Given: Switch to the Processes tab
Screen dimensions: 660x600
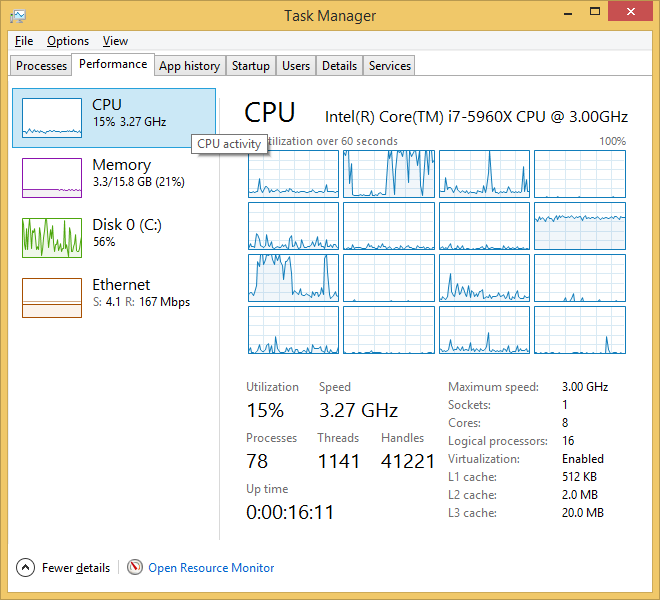Looking at the screenshot, I should point(41,66).
